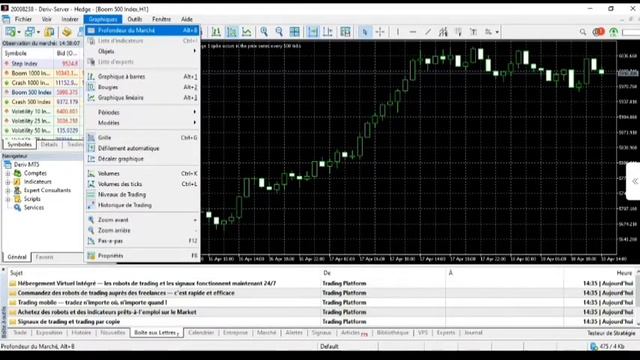Viewport: 640px width, 360px height.
Task: Expand the Modèles submenu
Action: [x=142, y=123]
